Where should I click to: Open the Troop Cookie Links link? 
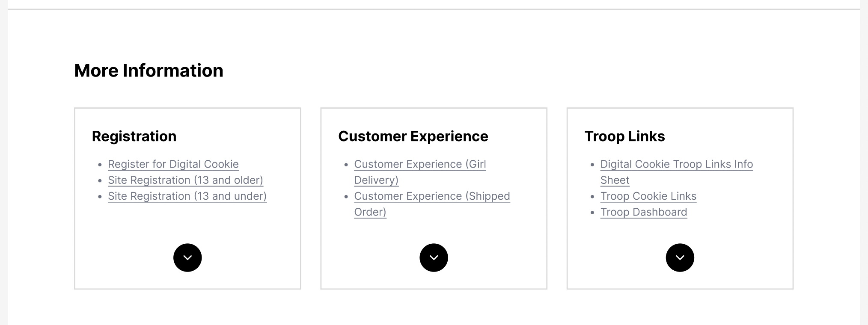648,196
